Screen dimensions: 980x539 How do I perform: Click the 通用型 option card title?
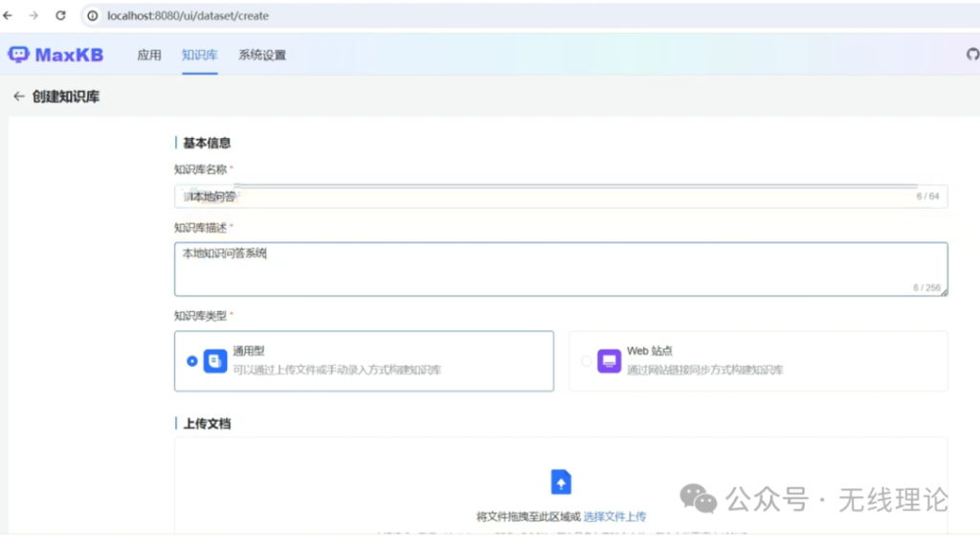[249, 350]
